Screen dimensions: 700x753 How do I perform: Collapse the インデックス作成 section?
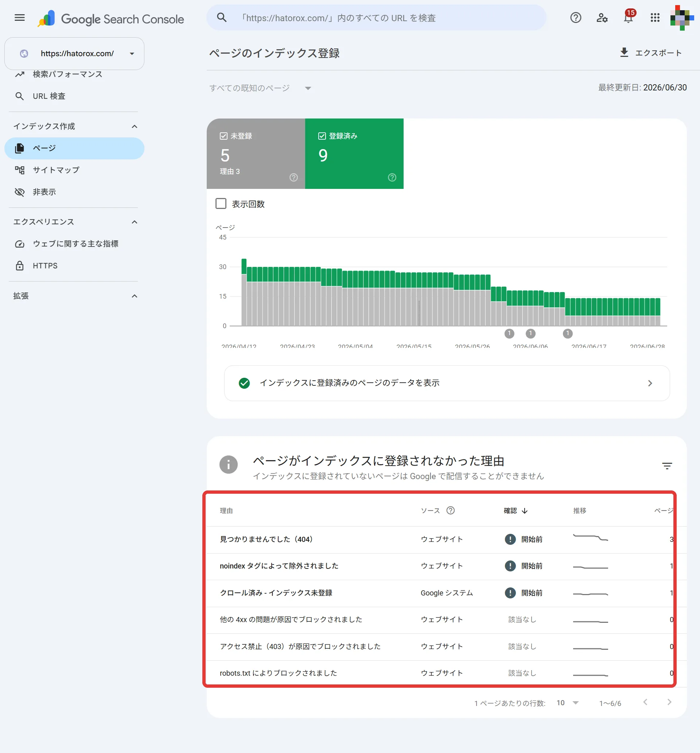pos(135,127)
